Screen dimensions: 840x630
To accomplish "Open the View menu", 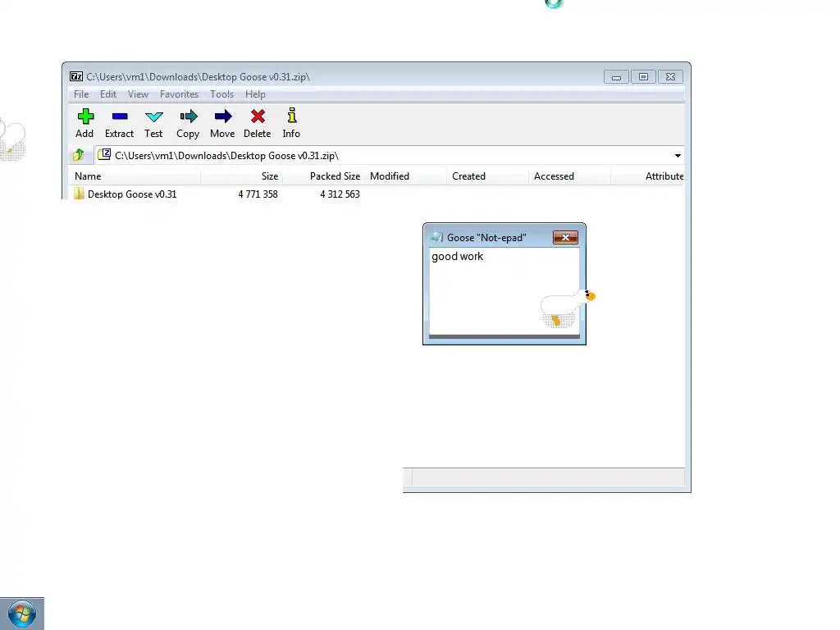I will click(138, 94).
